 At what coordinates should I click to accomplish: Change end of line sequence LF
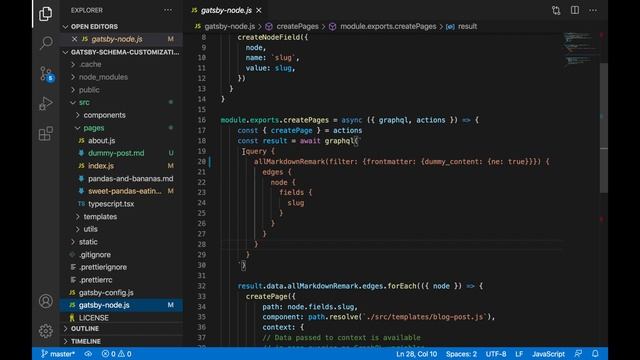519,354
